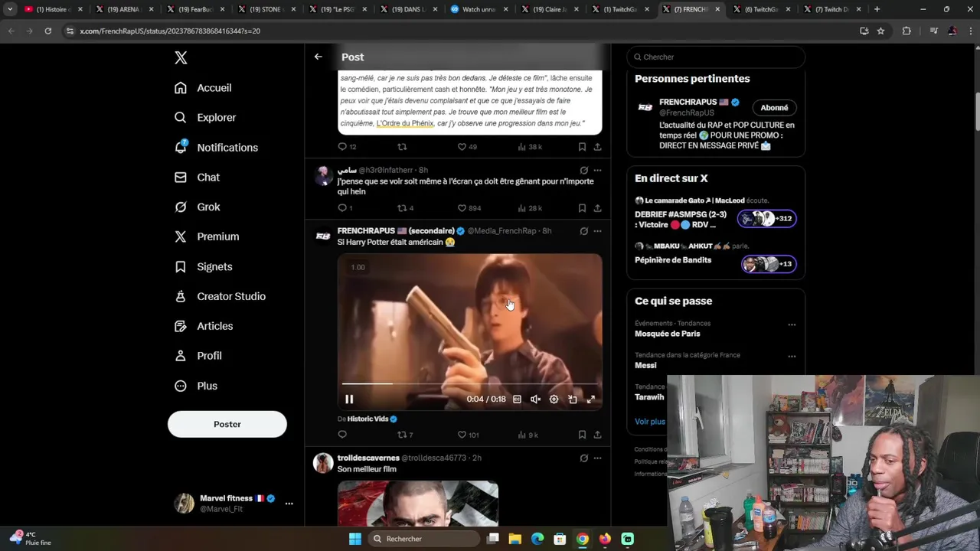Like the post with 101 likes

pos(468,435)
